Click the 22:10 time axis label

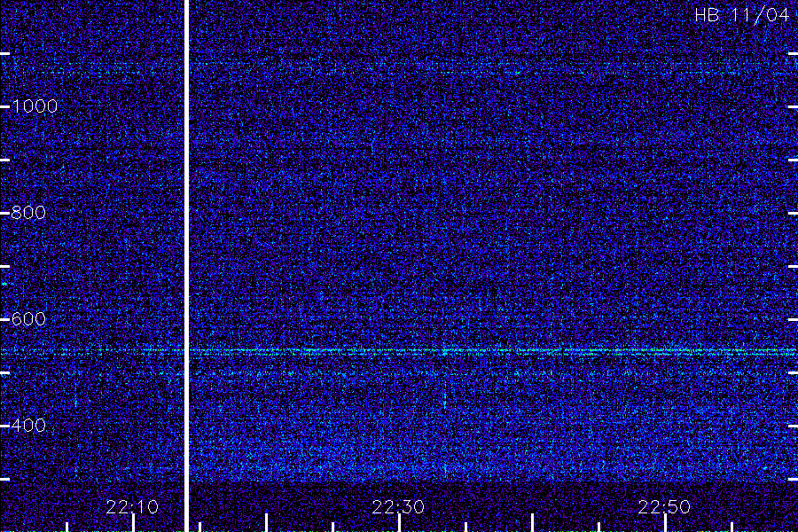pos(132,506)
